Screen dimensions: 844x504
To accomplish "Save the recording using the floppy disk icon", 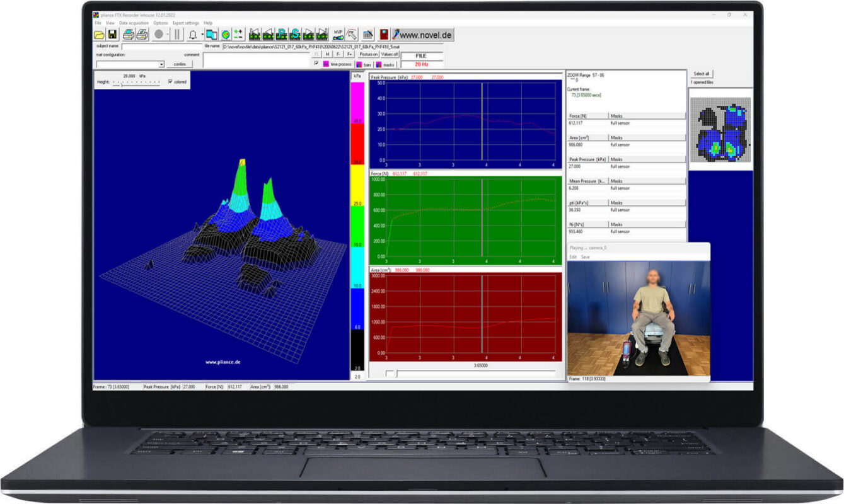I will click(x=112, y=35).
